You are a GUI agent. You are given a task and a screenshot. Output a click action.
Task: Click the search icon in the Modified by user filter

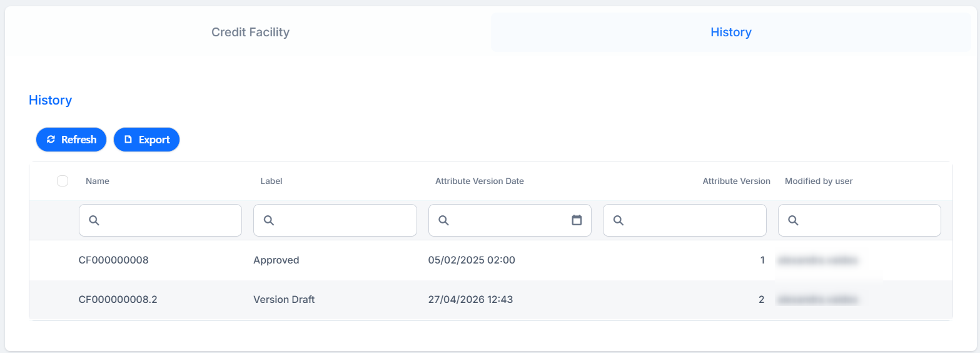pos(793,220)
